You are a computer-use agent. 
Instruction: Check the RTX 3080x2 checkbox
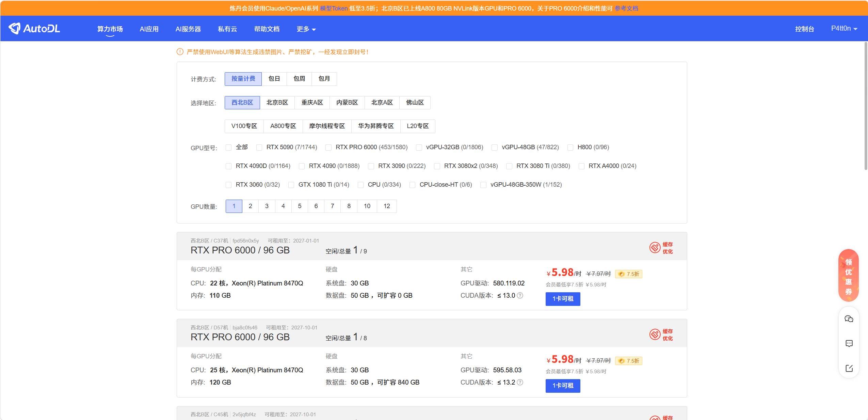tap(437, 166)
